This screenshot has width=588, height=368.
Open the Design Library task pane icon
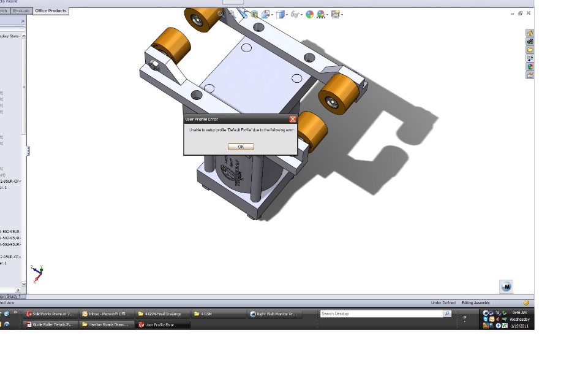(x=530, y=41)
